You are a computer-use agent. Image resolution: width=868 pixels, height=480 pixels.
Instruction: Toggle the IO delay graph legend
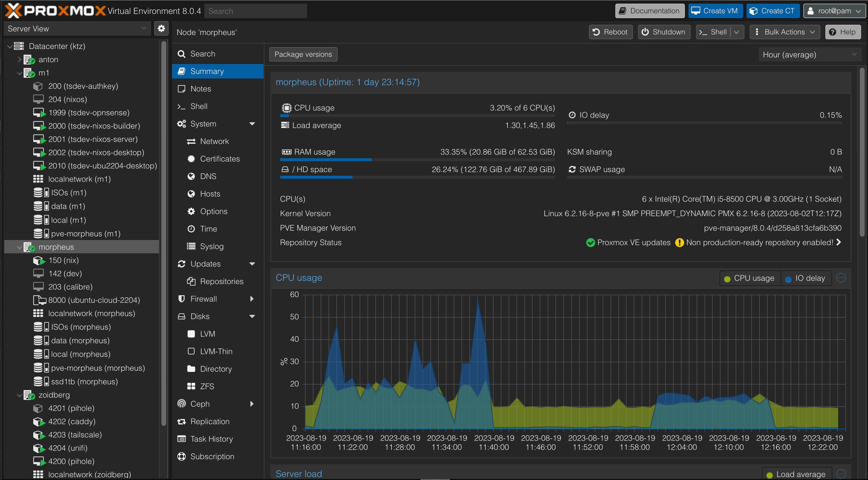806,278
